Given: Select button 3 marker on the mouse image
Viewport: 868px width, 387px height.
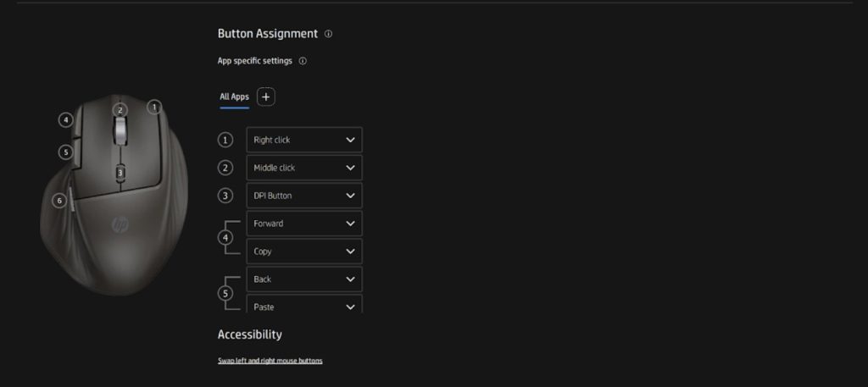Looking at the screenshot, I should (120, 173).
